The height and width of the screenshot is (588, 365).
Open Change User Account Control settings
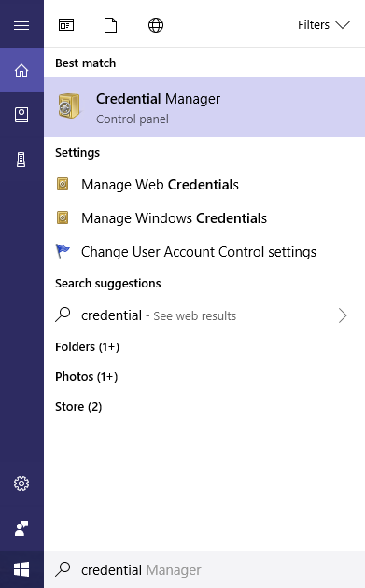[x=204, y=252]
